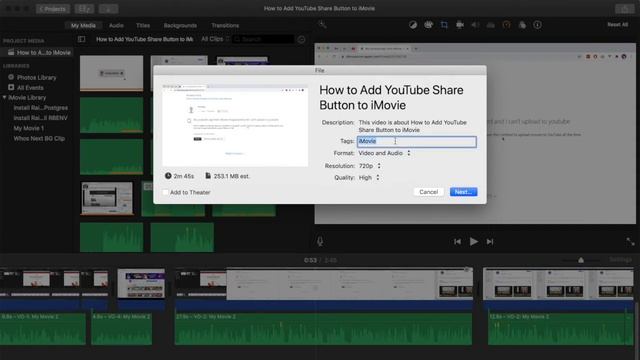Open the timeline Settings button
The height and width of the screenshot is (360, 640).
point(620,260)
